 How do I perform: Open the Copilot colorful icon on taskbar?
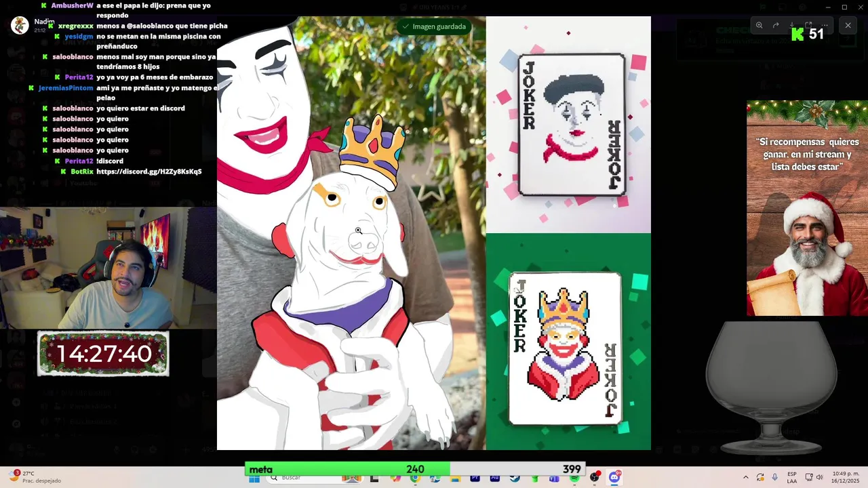pyautogui.click(x=395, y=478)
